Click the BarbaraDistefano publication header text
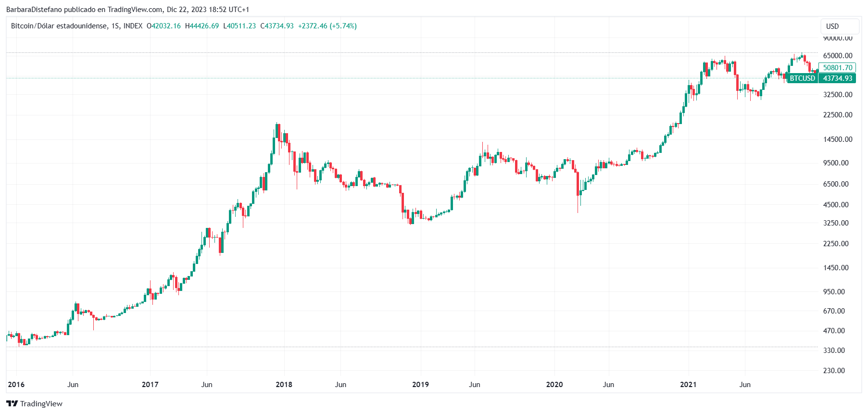 click(127, 9)
